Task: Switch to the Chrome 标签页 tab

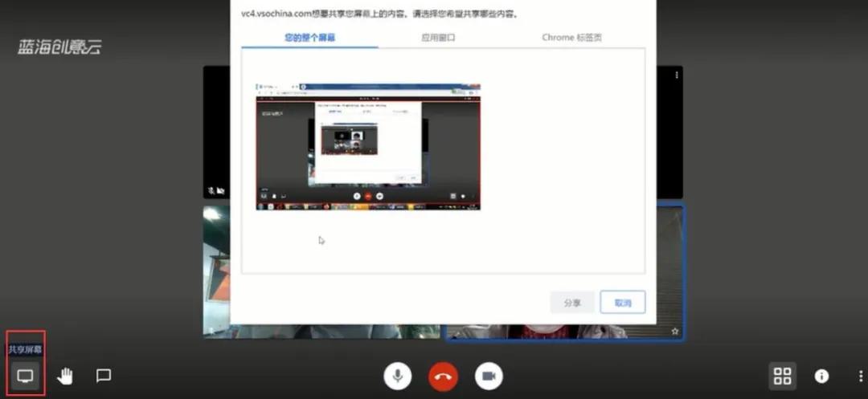Action: pos(572,38)
